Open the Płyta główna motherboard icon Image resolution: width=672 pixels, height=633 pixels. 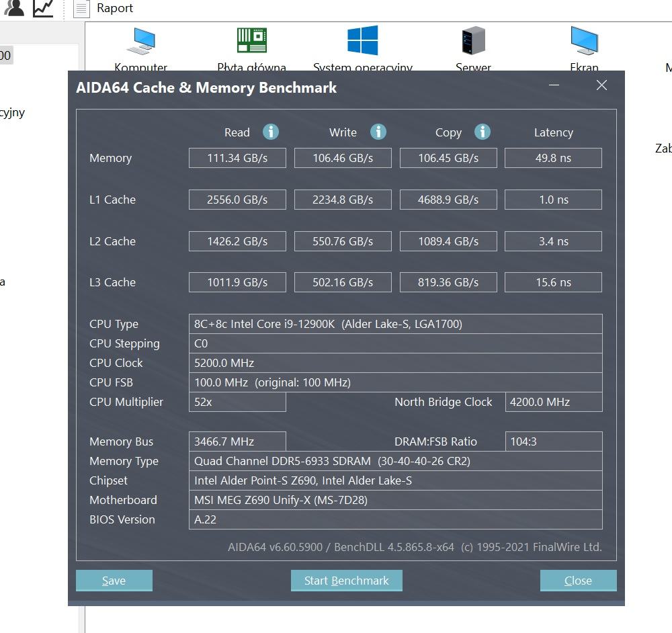point(252,40)
